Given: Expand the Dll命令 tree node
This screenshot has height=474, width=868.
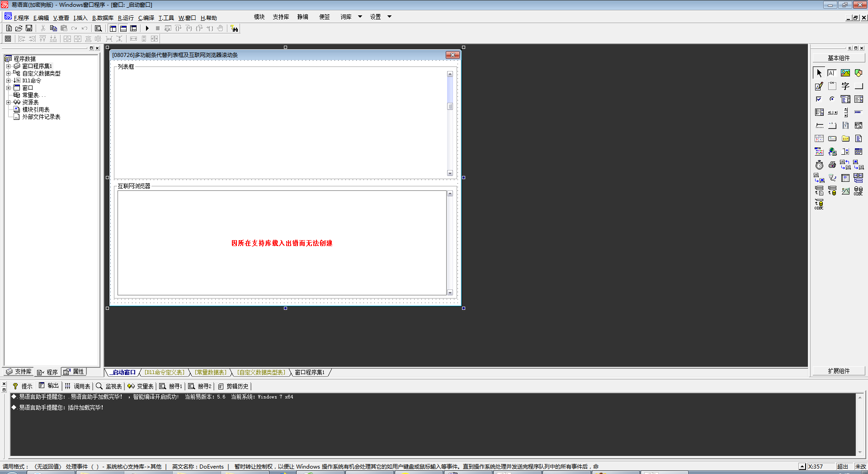Looking at the screenshot, I should 8,81.
